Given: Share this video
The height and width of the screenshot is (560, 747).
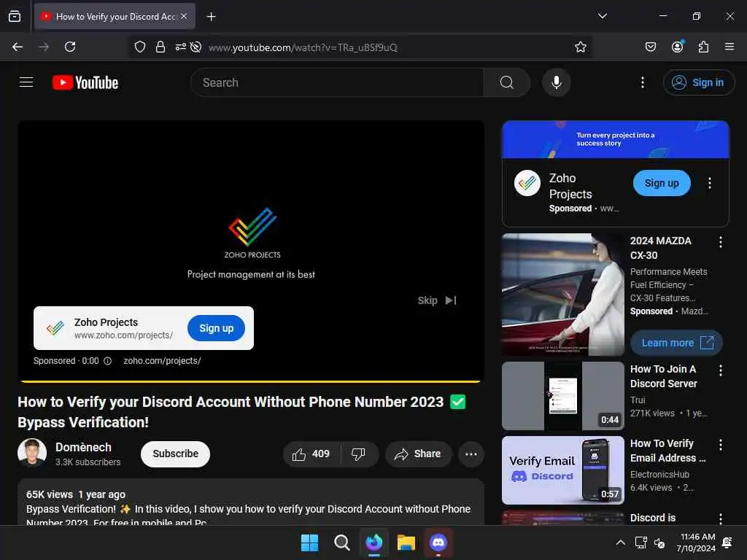Looking at the screenshot, I should [418, 454].
